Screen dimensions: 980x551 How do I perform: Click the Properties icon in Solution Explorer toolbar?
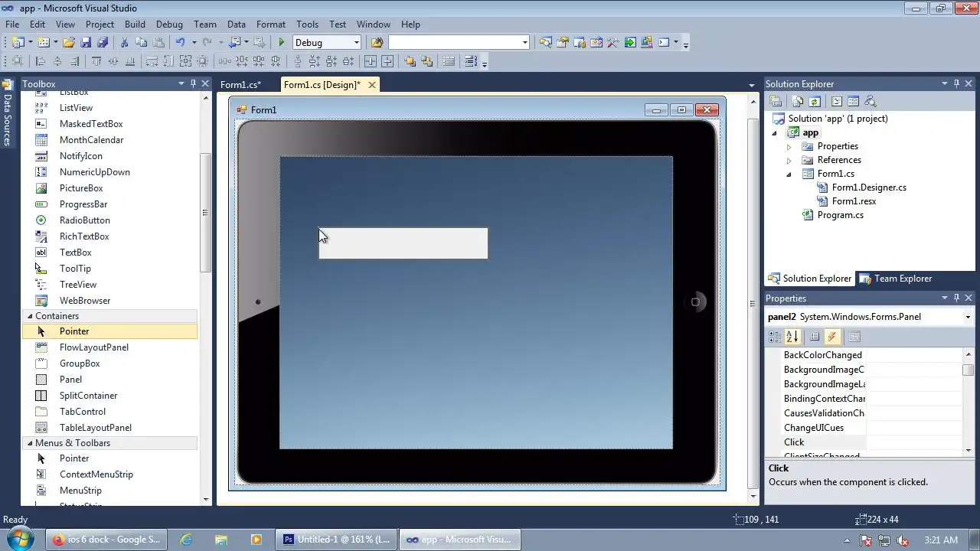pyautogui.click(x=776, y=101)
